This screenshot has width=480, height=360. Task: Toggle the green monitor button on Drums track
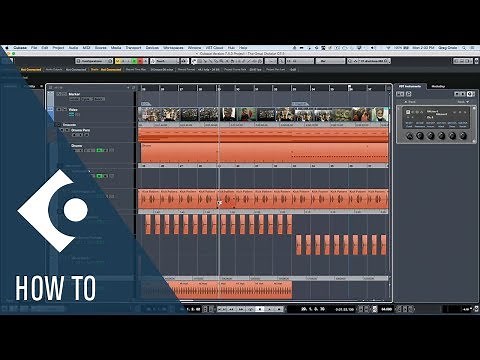click(99, 150)
